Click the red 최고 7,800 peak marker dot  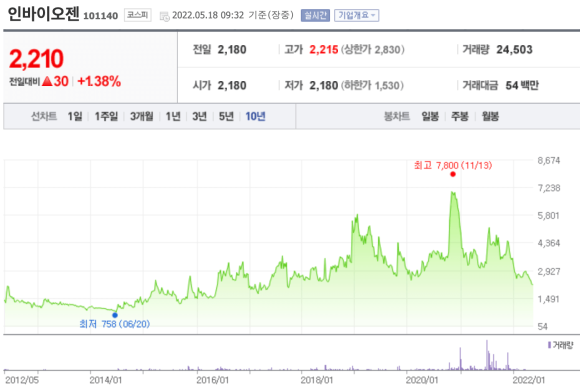[453, 174]
